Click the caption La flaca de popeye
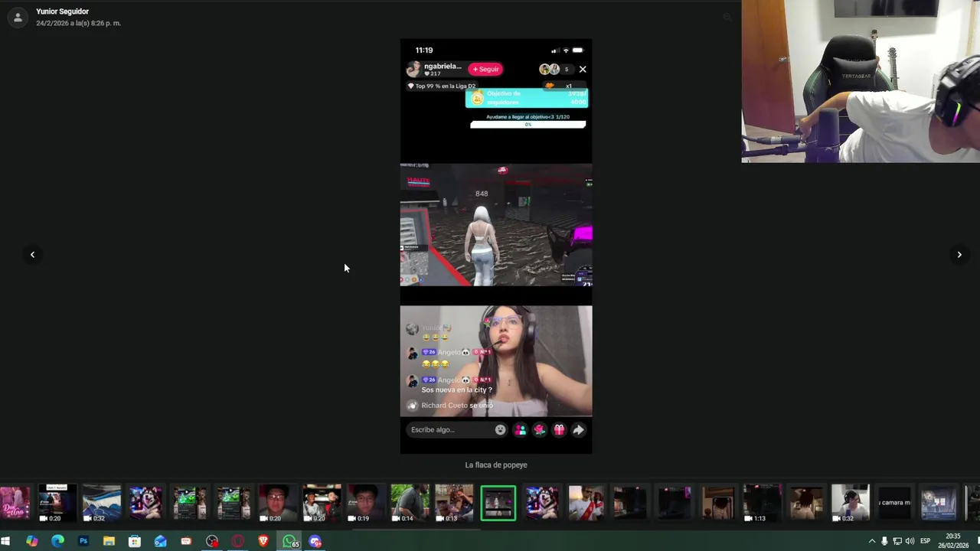The height and width of the screenshot is (551, 980). coord(496,465)
